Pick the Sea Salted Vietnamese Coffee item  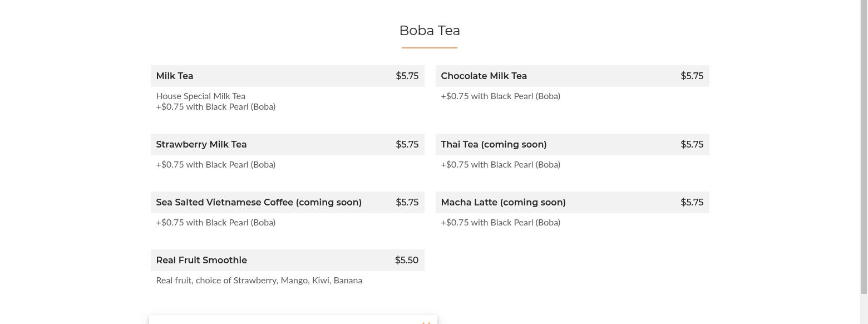click(x=259, y=202)
